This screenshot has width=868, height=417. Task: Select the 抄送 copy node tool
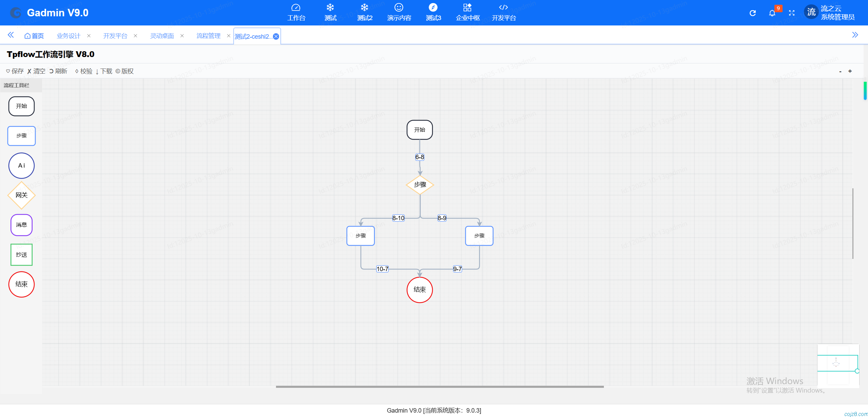[21, 254]
